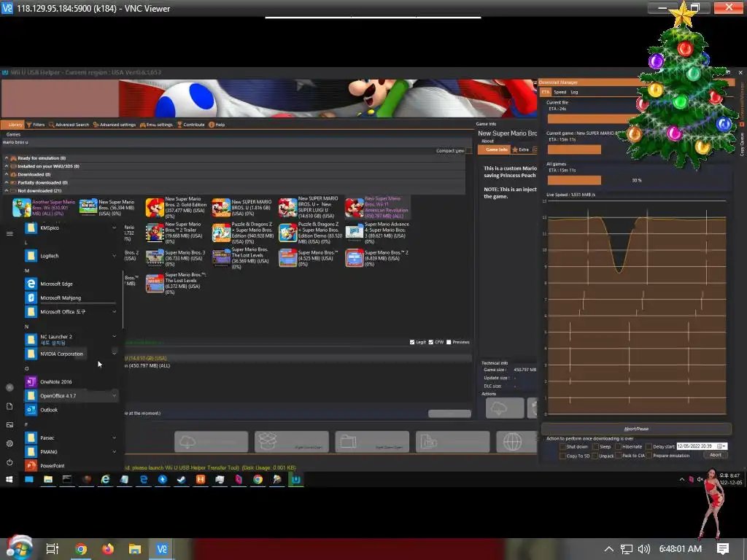747x560 pixels.
Task: Collapse the Downloaded (0) group
Action: 6,174
